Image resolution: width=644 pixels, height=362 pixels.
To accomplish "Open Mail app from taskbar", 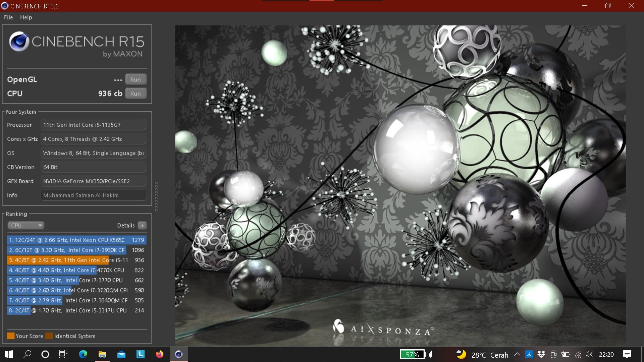I will pyautogui.click(x=121, y=354).
